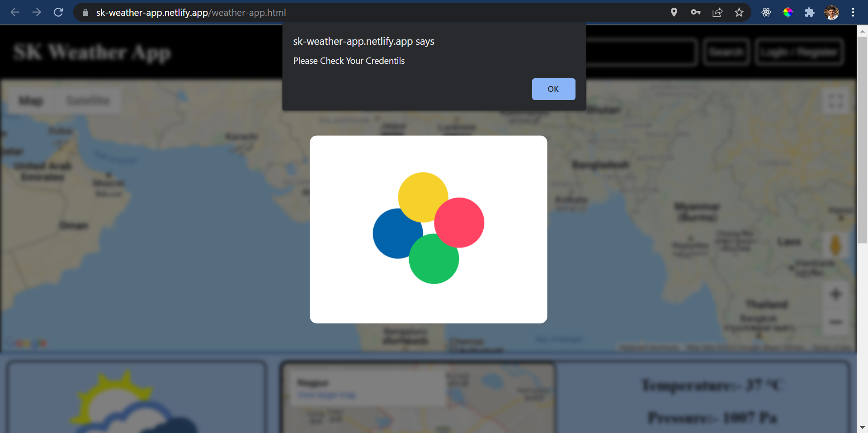This screenshot has width=868, height=433.
Task: Click the Login / Register button
Action: (x=799, y=52)
